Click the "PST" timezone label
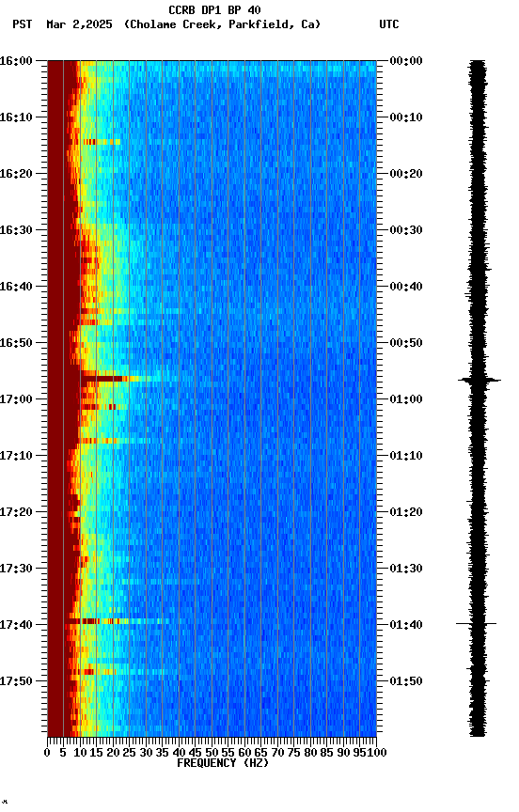This screenshot has width=519, height=812. coord(23,24)
